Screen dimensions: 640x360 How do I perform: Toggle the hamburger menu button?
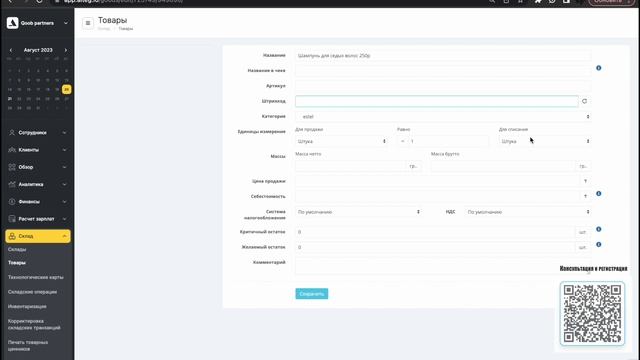pyautogui.click(x=88, y=23)
